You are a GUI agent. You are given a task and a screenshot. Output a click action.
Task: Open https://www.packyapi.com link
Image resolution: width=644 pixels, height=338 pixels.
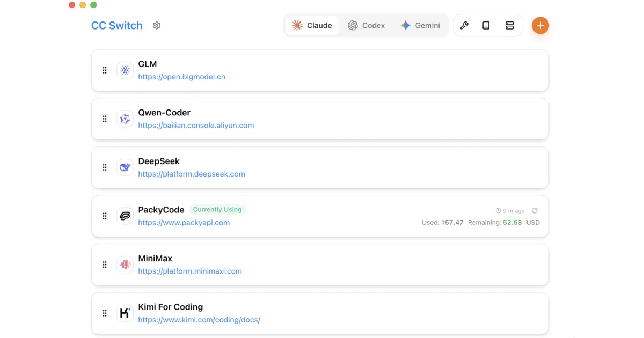pyautogui.click(x=184, y=223)
